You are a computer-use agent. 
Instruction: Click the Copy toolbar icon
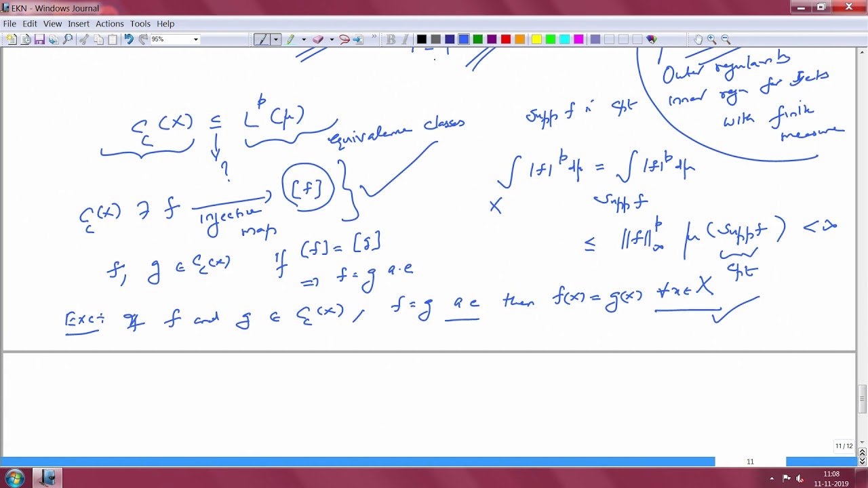click(98, 39)
